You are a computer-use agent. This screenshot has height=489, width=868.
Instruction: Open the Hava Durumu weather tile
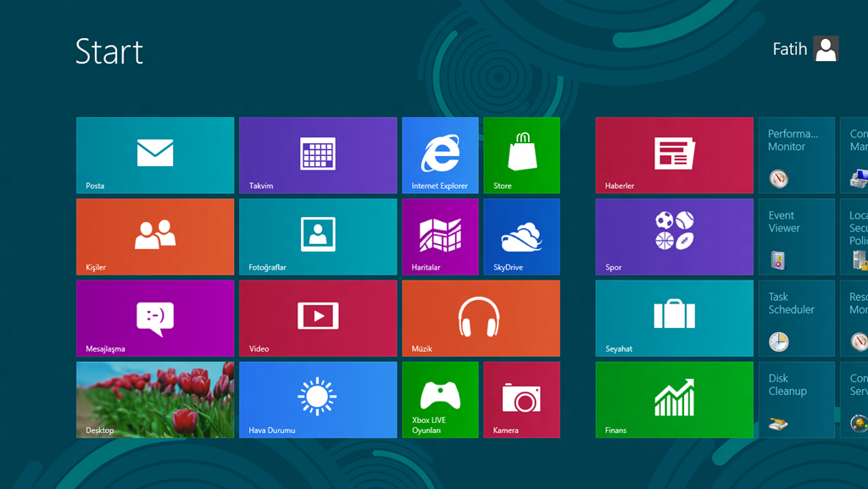coord(318,400)
